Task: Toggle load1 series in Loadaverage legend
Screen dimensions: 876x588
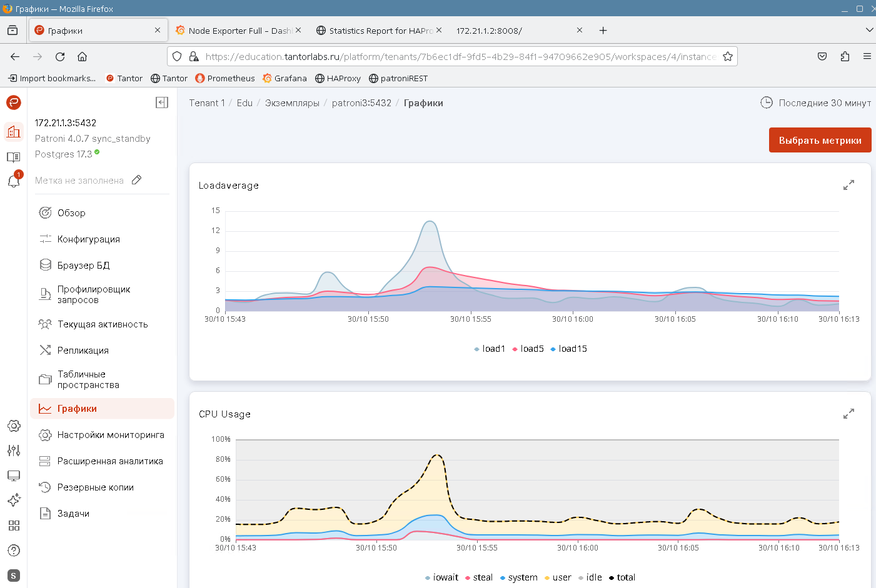Action: click(x=490, y=349)
